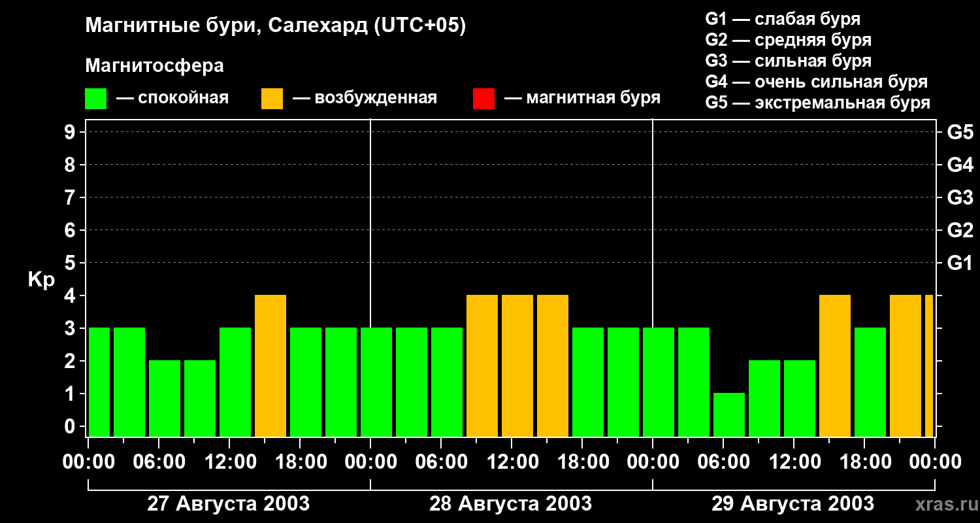Click the '— возбужденная' legend label
980x523 pixels.
tap(365, 98)
